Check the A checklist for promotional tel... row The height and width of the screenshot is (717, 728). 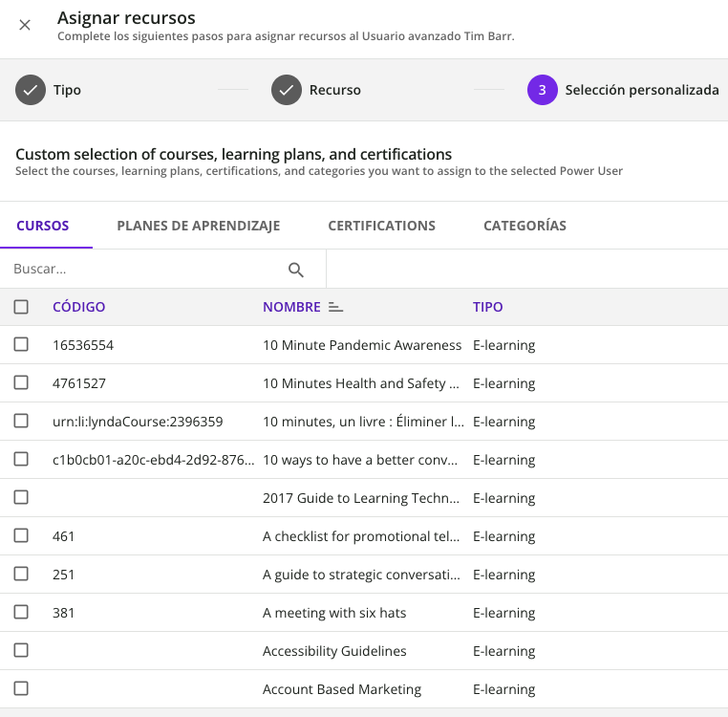(21, 535)
